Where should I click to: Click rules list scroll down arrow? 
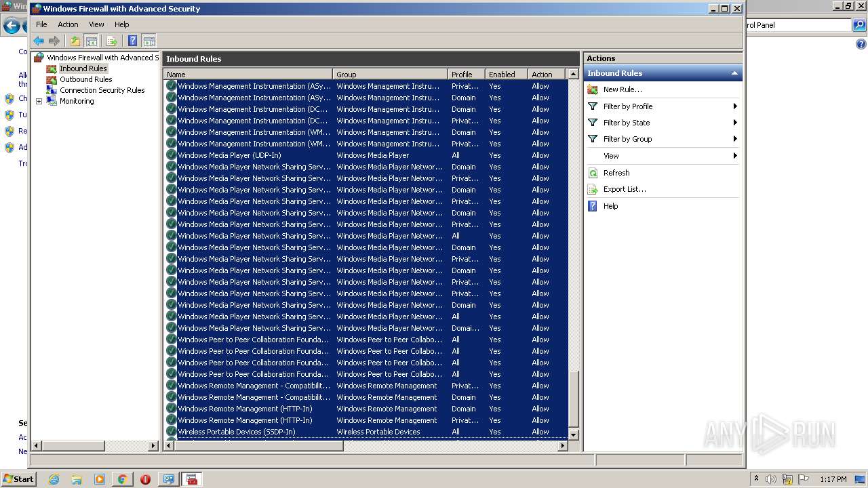click(x=573, y=434)
